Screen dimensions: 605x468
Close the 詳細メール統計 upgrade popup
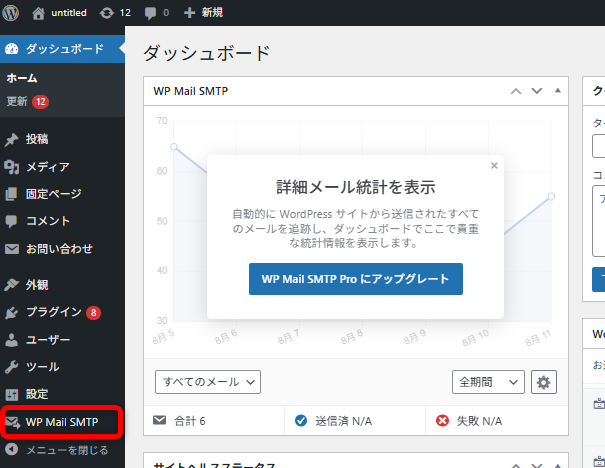click(494, 167)
